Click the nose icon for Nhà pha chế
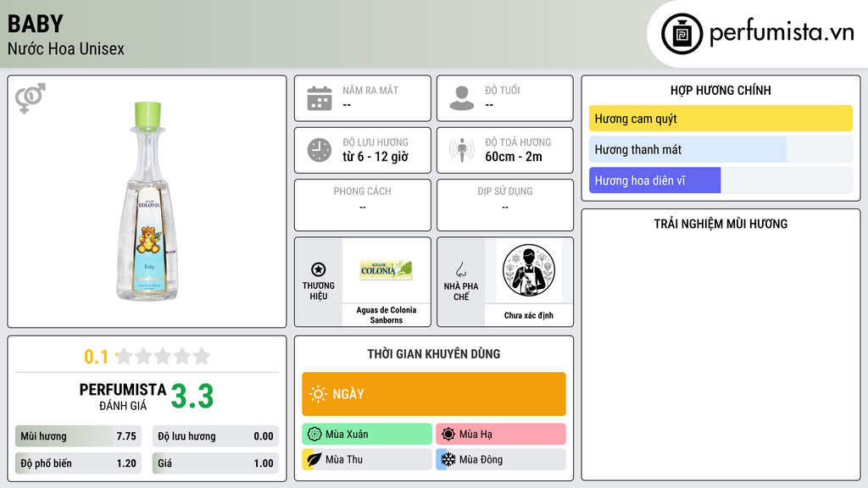The width and height of the screenshot is (868, 488). pos(460,269)
